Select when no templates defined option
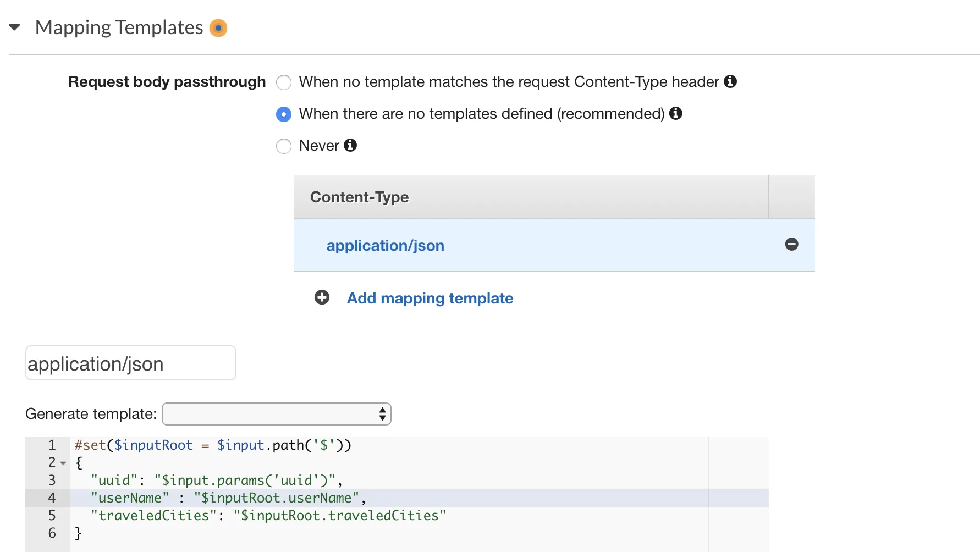Screen dimensions: 980x552 [284, 114]
